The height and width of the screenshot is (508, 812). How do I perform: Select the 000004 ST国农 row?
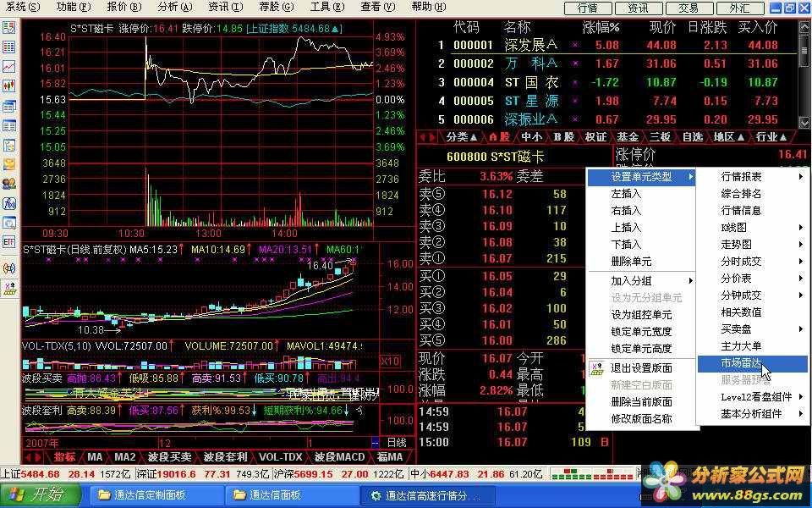pos(607,82)
